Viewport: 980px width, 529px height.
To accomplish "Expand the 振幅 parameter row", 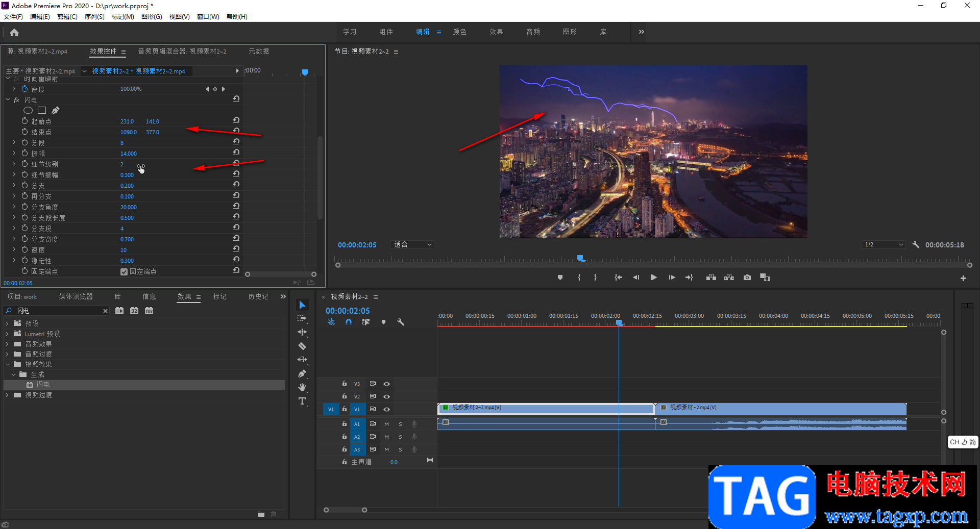I will [x=14, y=153].
